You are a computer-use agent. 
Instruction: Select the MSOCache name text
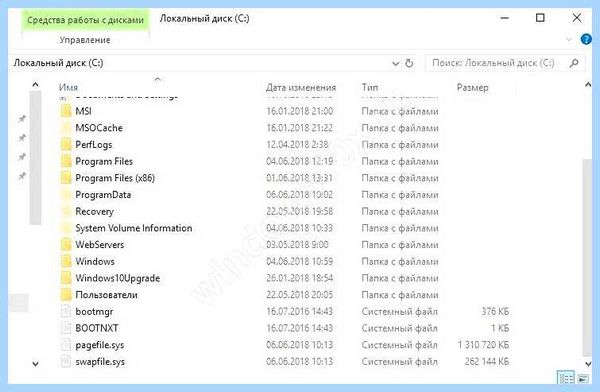point(99,128)
